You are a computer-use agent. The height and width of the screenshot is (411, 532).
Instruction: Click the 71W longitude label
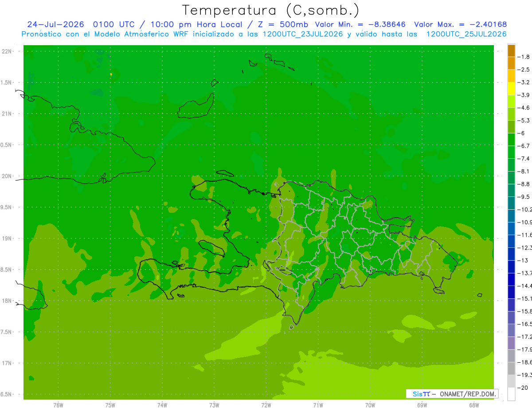pos(318,405)
